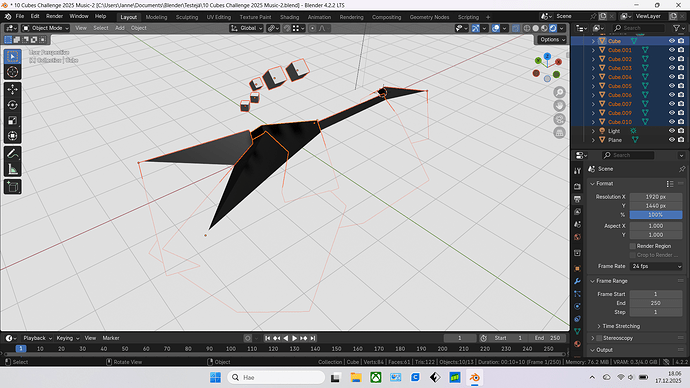Select the Add Cube tool
The width and height of the screenshot is (690, 388).
pos(12,187)
